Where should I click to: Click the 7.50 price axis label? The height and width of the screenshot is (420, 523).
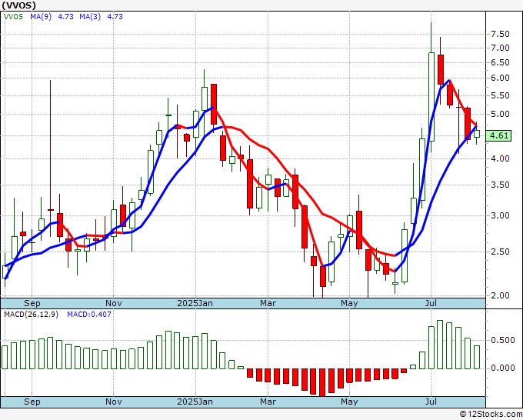[x=500, y=34]
